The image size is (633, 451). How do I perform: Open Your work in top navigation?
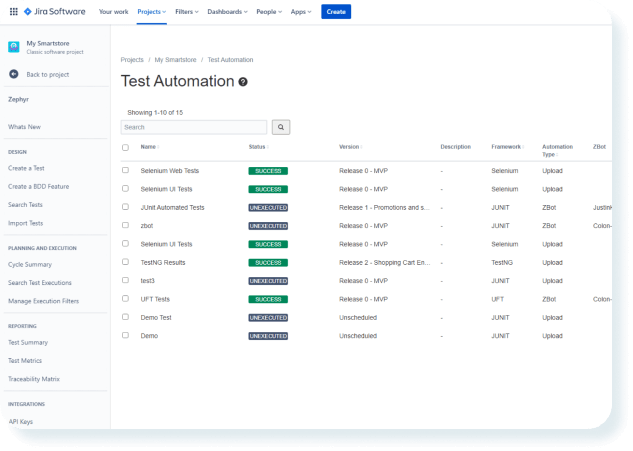[113, 12]
